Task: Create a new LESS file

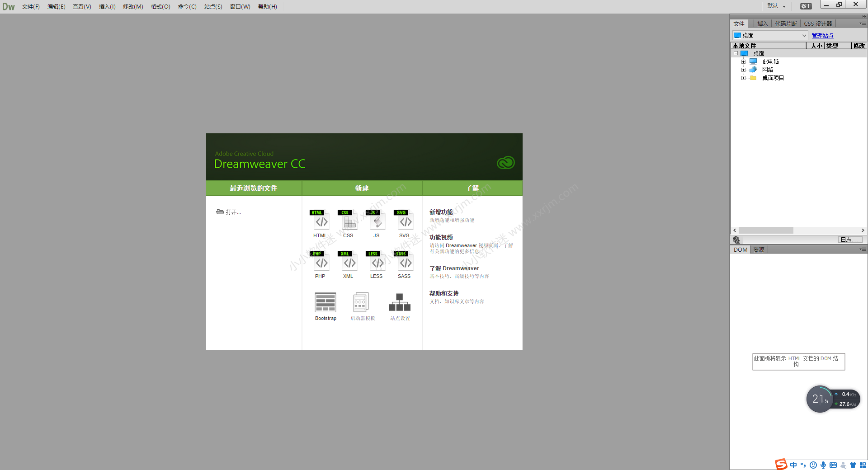Action: [x=376, y=265]
